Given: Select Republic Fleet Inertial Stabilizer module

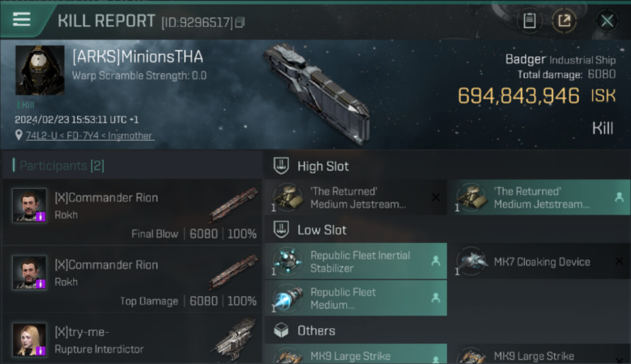Looking at the screenshot, I should click(355, 262).
